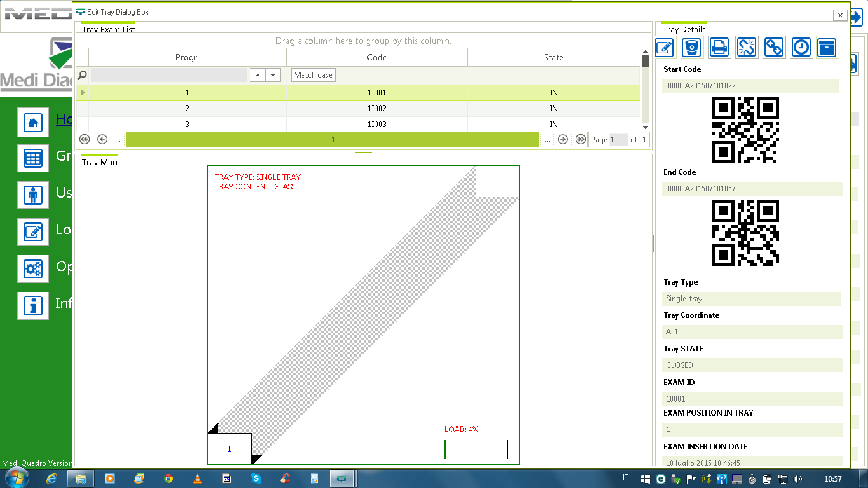Image resolution: width=868 pixels, height=488 pixels.
Task: Sort by the State column header
Action: (x=553, y=57)
